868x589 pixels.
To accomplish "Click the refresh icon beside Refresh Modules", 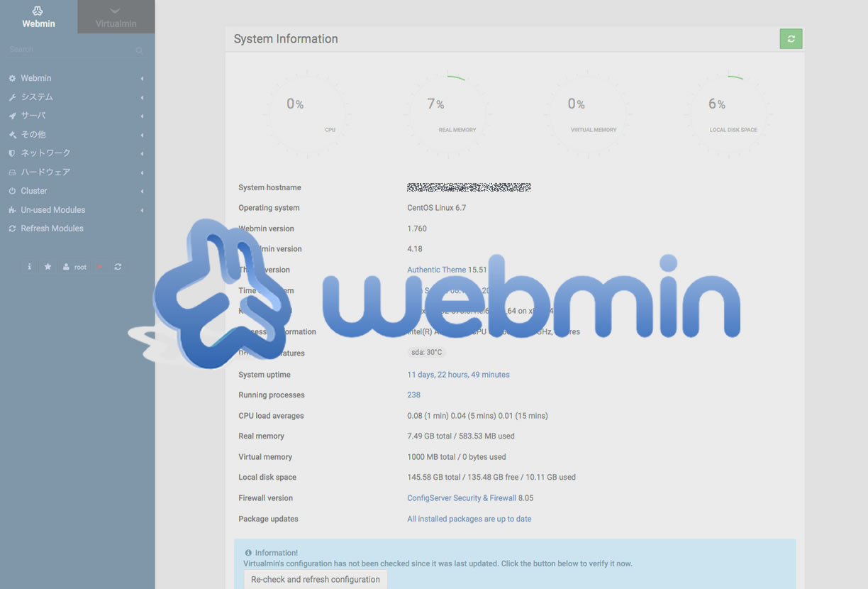I will pyautogui.click(x=12, y=229).
